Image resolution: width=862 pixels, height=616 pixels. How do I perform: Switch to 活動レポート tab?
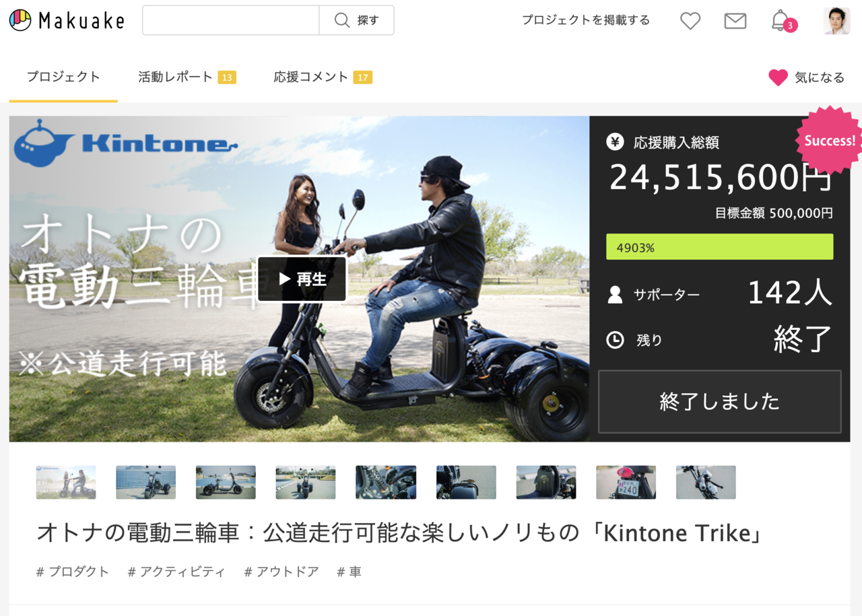pos(187,77)
